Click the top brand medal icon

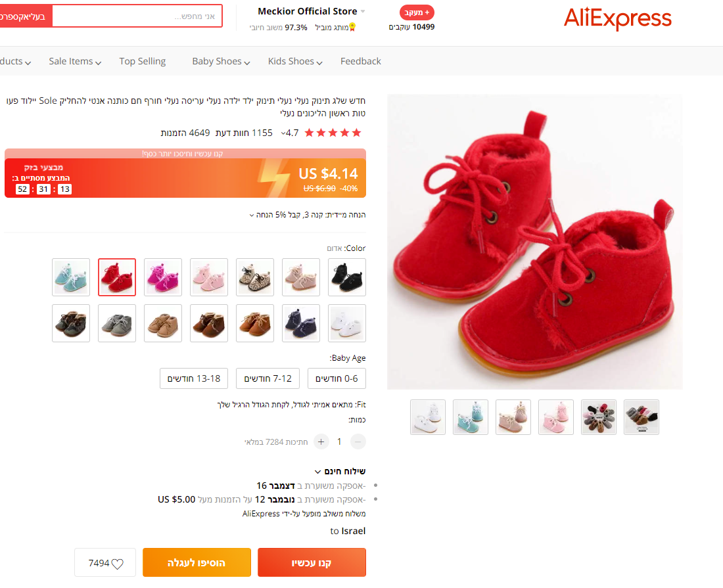point(352,27)
